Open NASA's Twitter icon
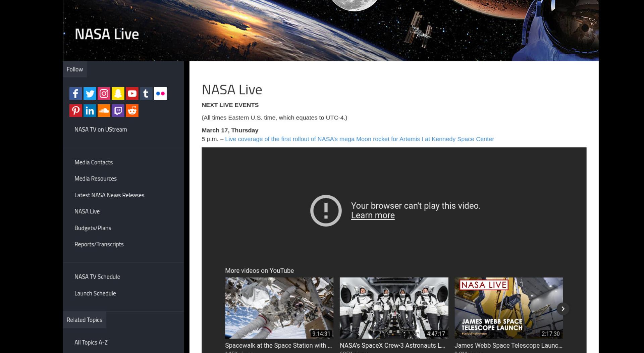The height and width of the screenshot is (353, 644). [x=90, y=93]
